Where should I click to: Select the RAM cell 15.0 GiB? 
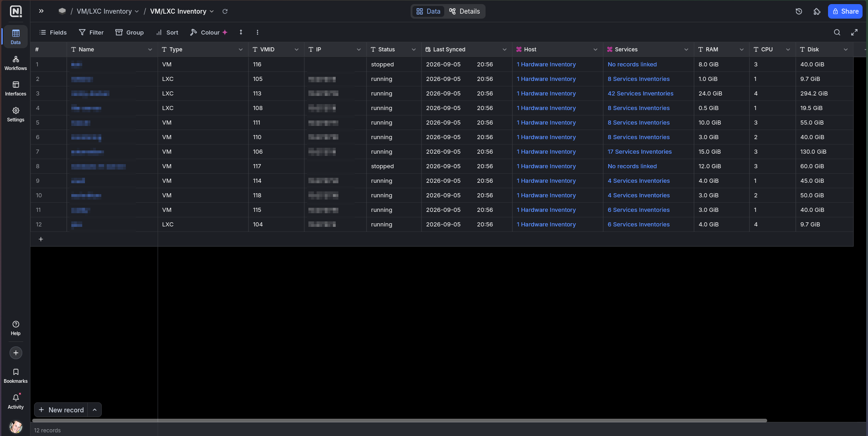tap(722, 152)
